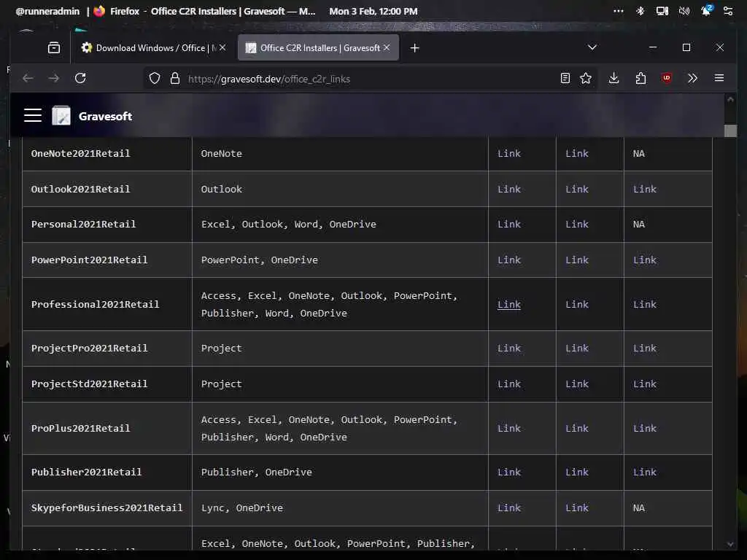747x560 pixels.
Task: Open a new browser tab
Action: click(414, 47)
